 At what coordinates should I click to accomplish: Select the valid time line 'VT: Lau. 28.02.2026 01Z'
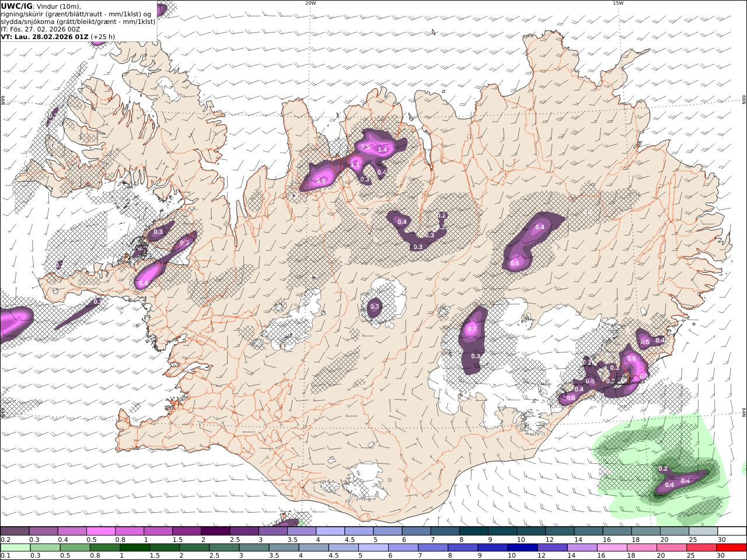coord(45,37)
